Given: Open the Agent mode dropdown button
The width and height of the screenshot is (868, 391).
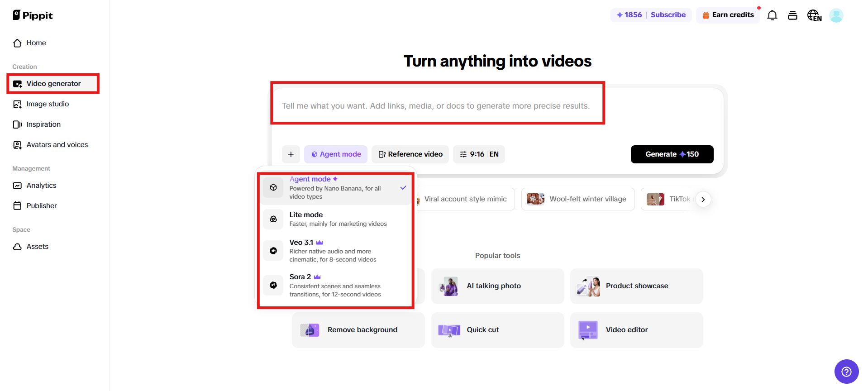Looking at the screenshot, I should point(336,154).
